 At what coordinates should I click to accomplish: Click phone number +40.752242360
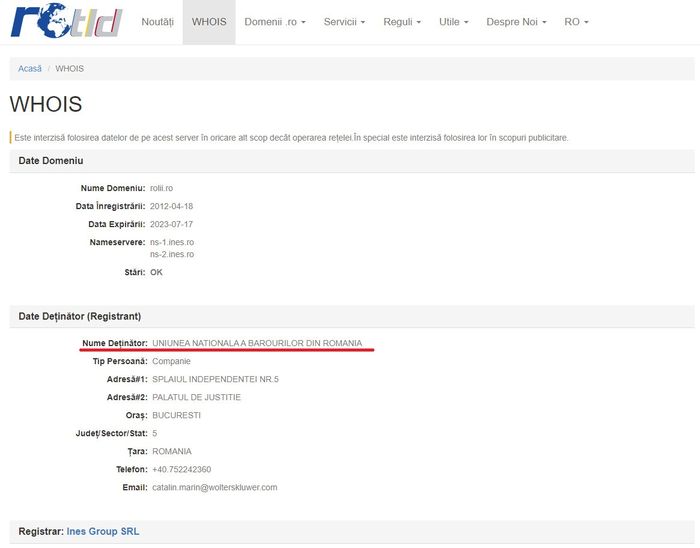pos(182,469)
